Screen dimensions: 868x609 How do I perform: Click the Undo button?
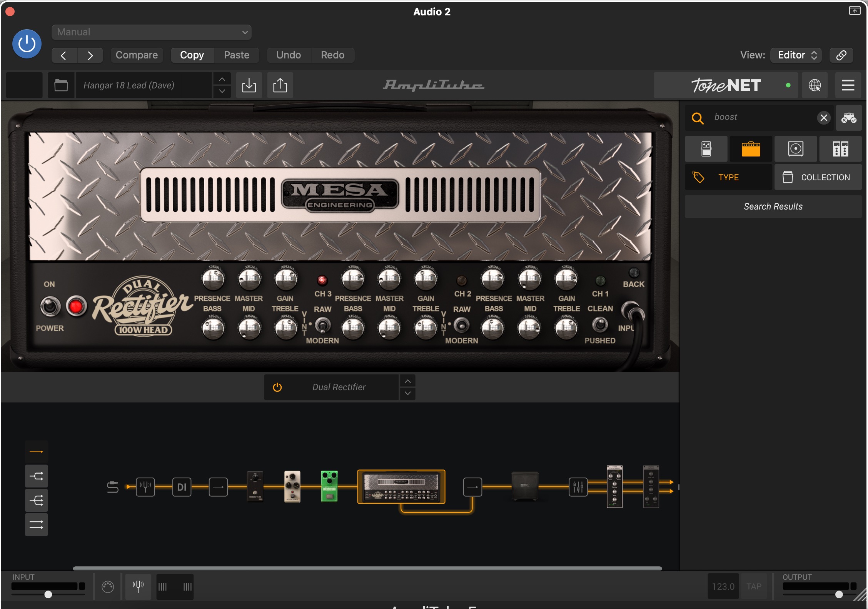point(288,55)
